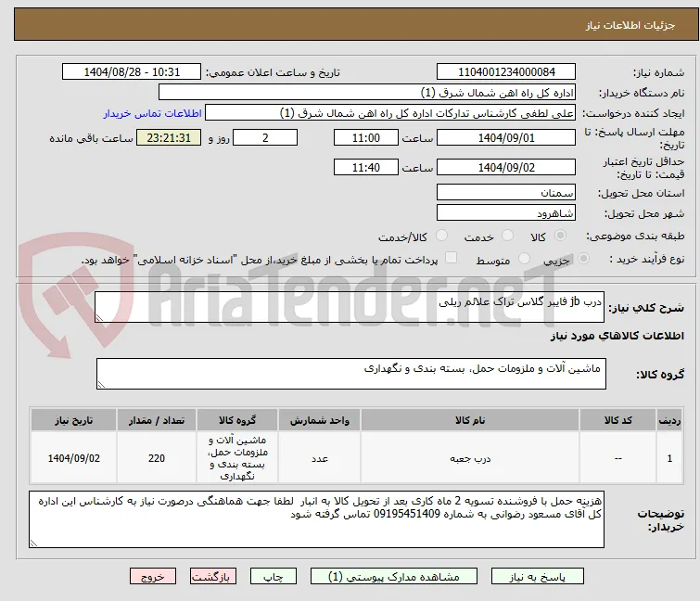
Task: Select the خدمت radio button
Action: pyautogui.click(x=507, y=236)
